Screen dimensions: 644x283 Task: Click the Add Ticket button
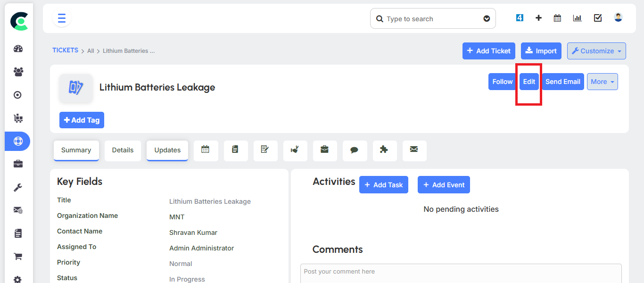(x=488, y=51)
